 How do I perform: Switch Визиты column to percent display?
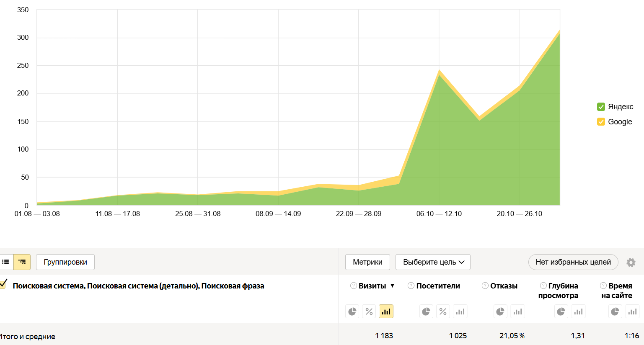(x=369, y=312)
